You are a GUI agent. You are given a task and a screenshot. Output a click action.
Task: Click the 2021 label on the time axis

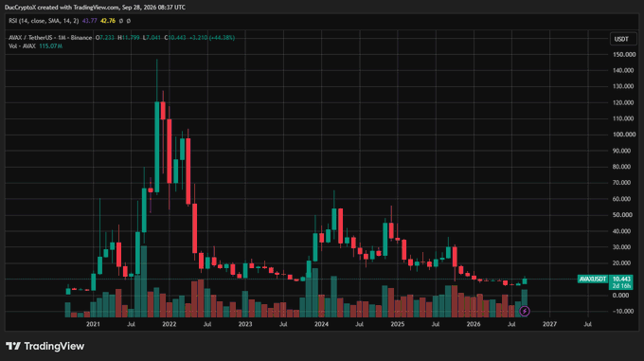pos(93,324)
